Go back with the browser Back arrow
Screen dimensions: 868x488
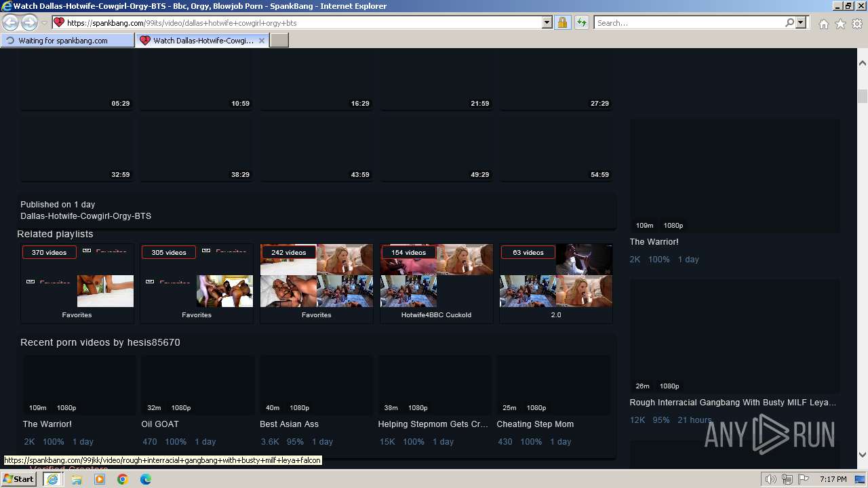click(x=10, y=22)
